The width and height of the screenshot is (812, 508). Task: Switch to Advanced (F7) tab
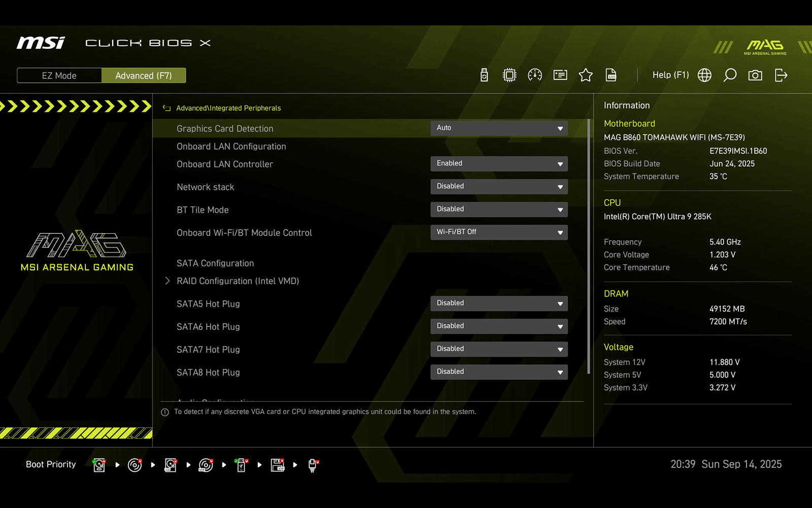144,76
